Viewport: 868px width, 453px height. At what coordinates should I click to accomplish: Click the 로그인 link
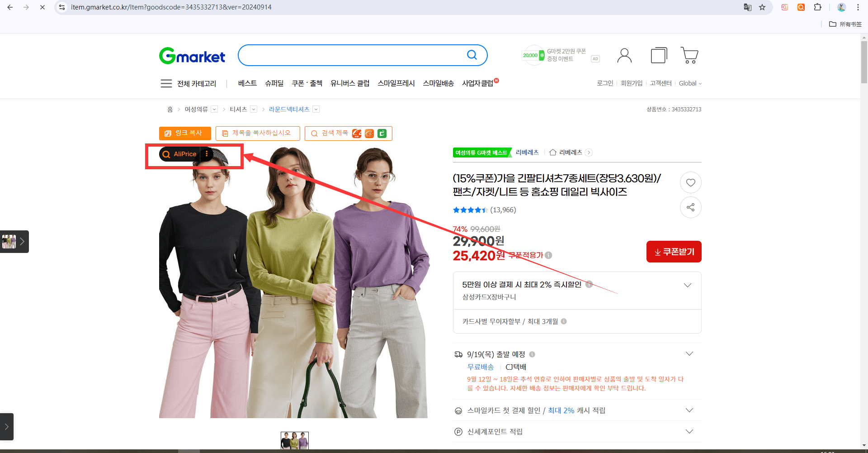(605, 83)
